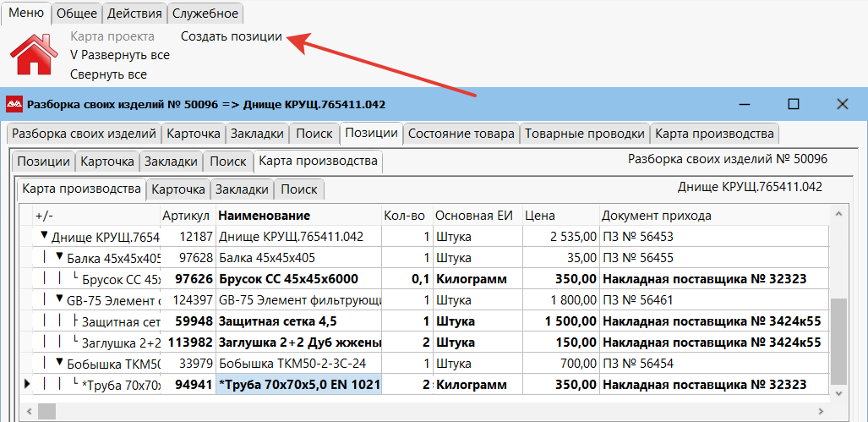Click the Создать позиции command
The height and width of the screenshot is (422, 868).
click(x=232, y=36)
